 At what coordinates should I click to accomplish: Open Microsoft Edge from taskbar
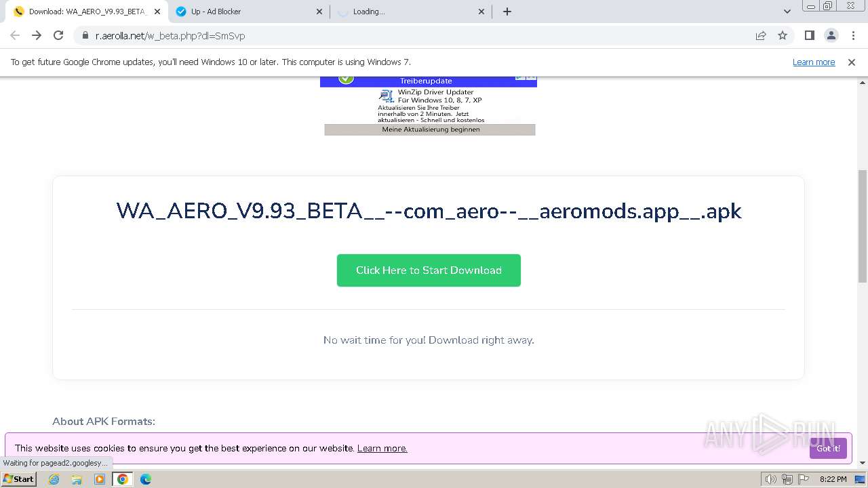[x=145, y=479]
